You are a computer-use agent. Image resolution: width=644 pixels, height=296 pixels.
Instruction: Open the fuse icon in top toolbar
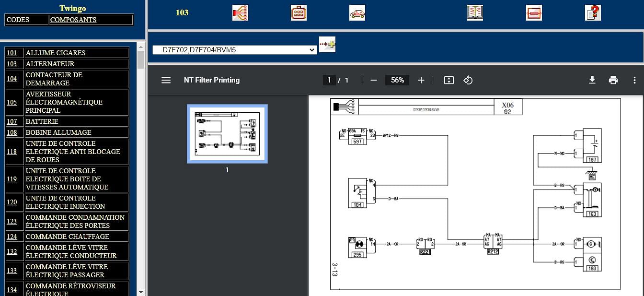[534, 12]
